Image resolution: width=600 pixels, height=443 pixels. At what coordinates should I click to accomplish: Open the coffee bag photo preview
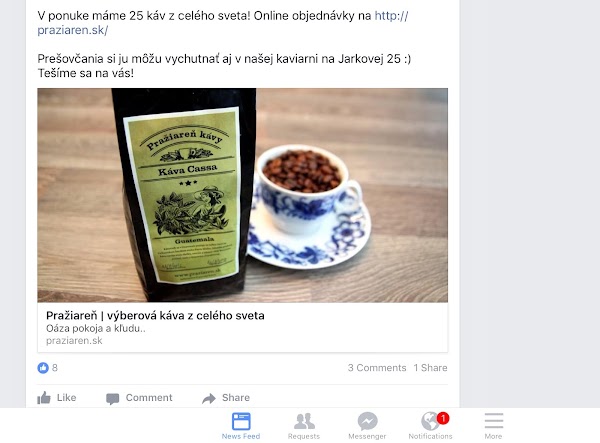(x=243, y=195)
